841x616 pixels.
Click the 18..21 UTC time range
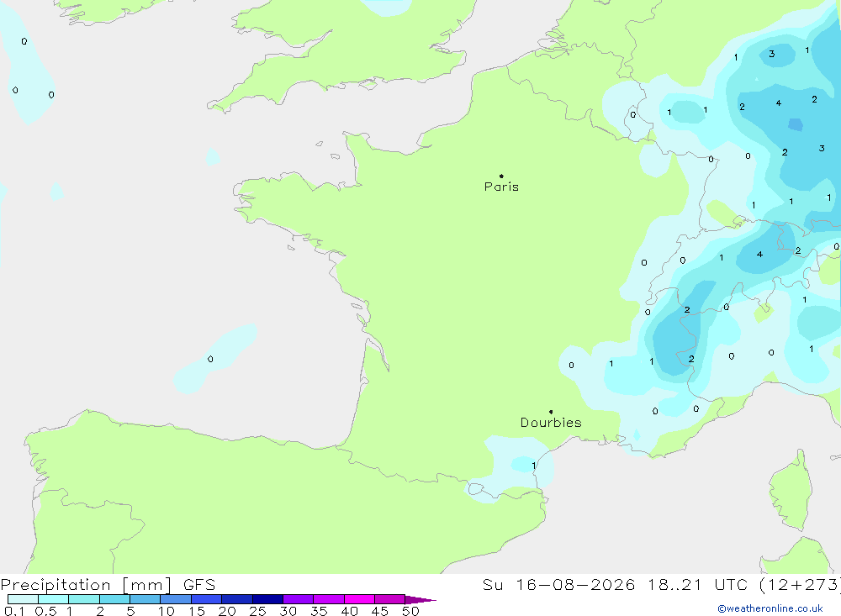697,584
